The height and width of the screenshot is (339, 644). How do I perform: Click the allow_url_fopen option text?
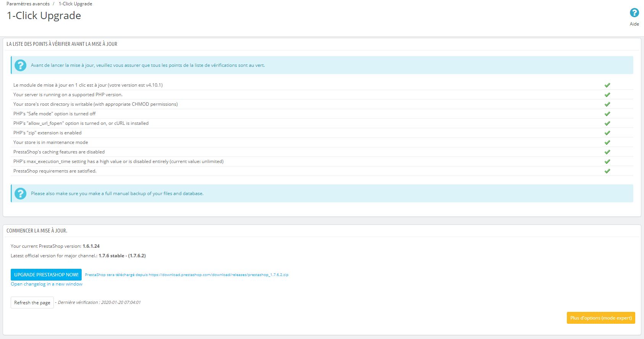(x=81, y=123)
